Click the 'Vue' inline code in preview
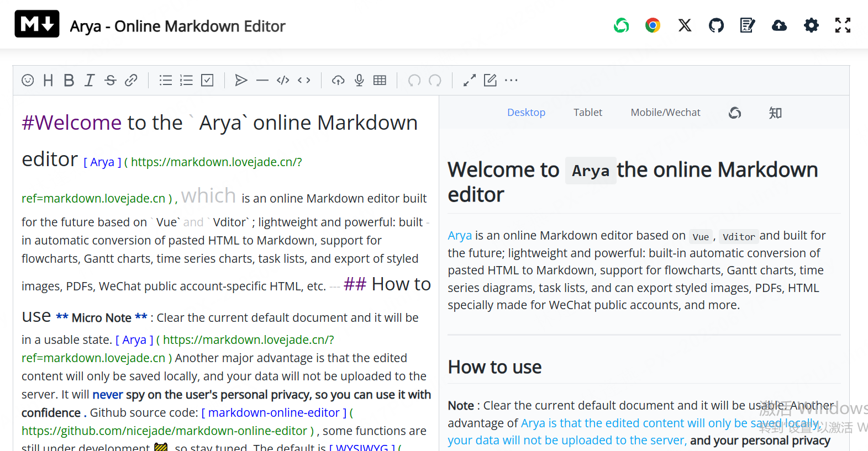This screenshot has height=451, width=868. (x=701, y=237)
